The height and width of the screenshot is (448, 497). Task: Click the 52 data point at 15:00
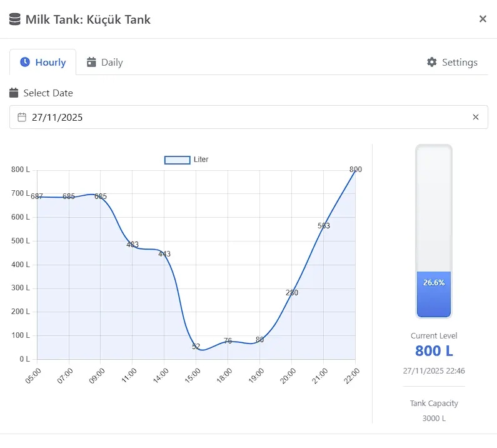pyautogui.click(x=196, y=347)
